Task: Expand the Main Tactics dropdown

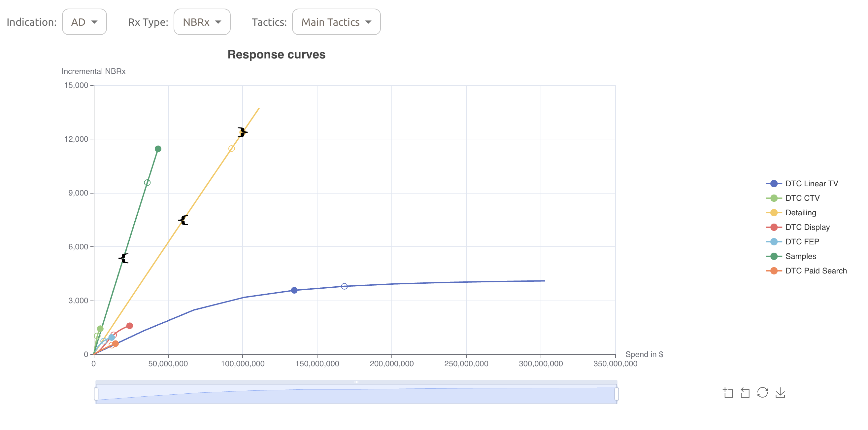Action: click(336, 22)
